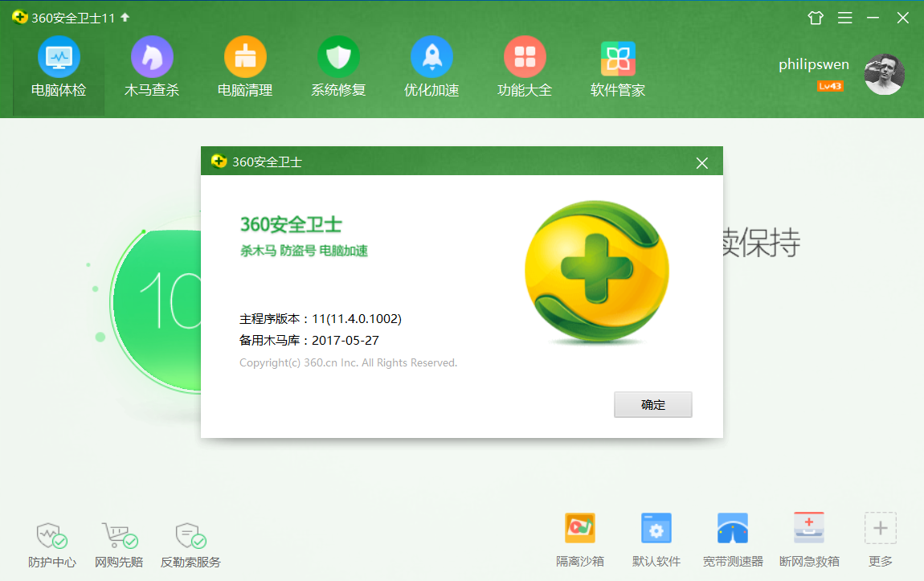Screen dimensions: 924x581
Task: Open the 优化加速 (Speed Up) feature
Action: [x=431, y=66]
